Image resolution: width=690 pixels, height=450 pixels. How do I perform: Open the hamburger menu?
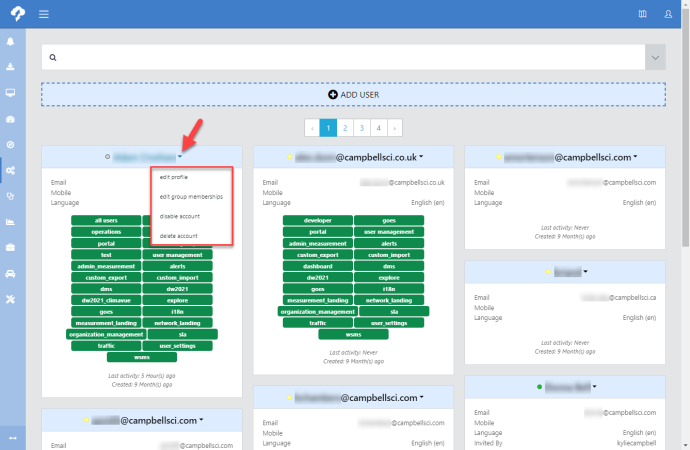[x=44, y=14]
